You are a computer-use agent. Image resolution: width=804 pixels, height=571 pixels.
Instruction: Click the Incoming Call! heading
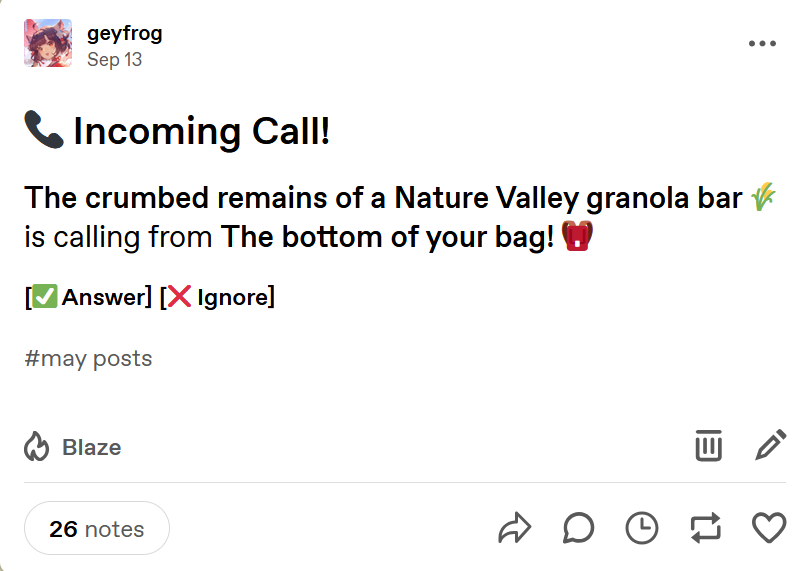click(x=202, y=131)
